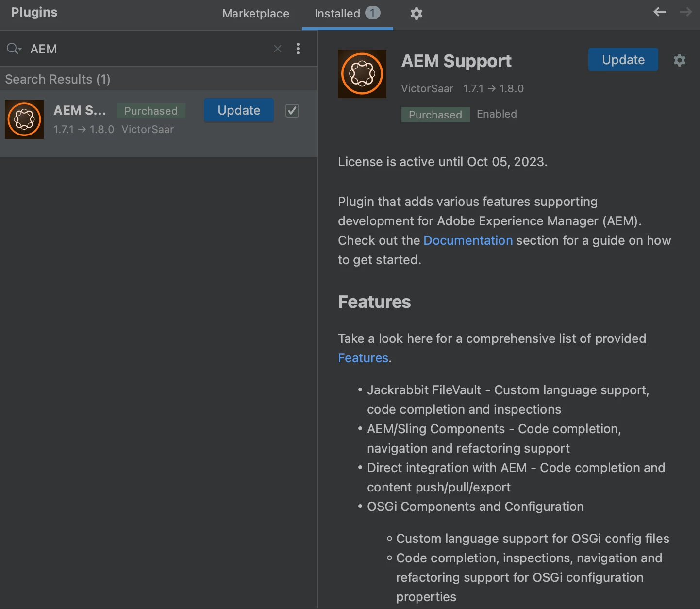Open search history magnifier dropdown
This screenshot has height=609, width=700.
click(x=14, y=49)
